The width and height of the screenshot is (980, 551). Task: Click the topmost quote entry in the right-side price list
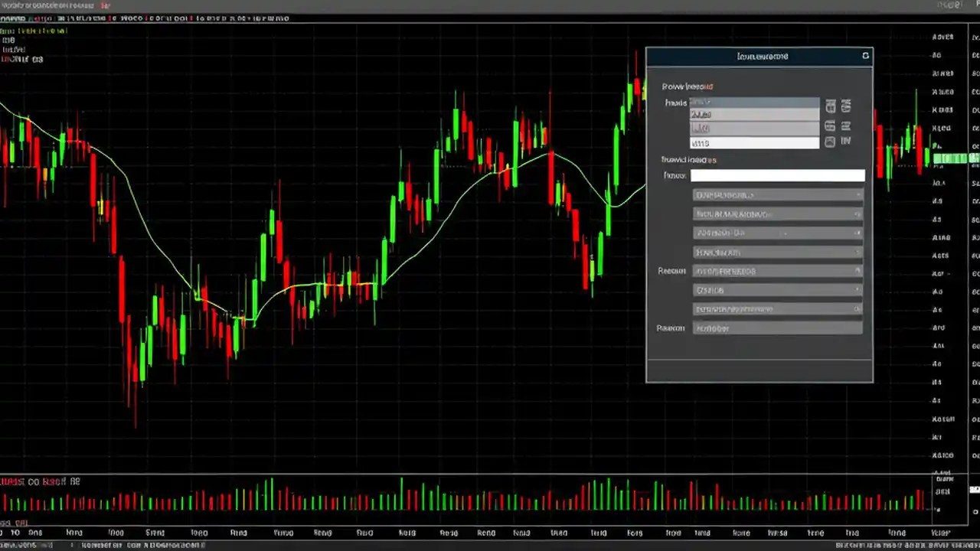click(x=940, y=36)
